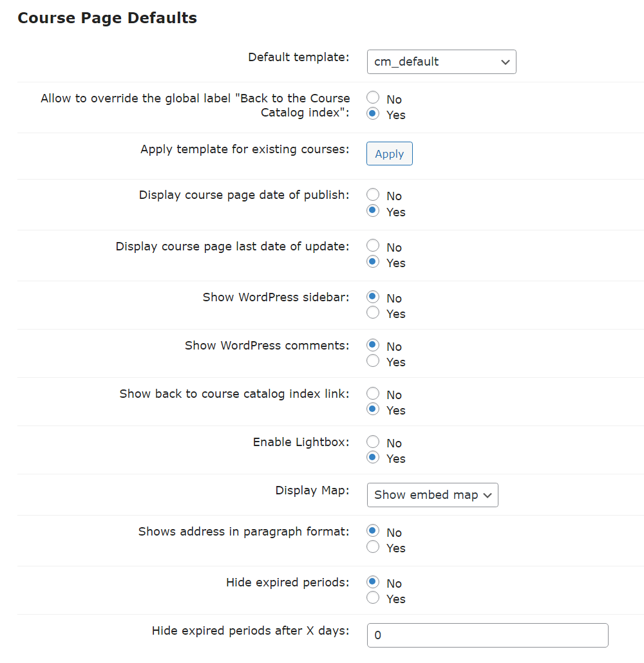Viewport: 644px width, 663px height.
Task: Click the "Show WordPress sidebar:" label
Action: [x=276, y=297]
